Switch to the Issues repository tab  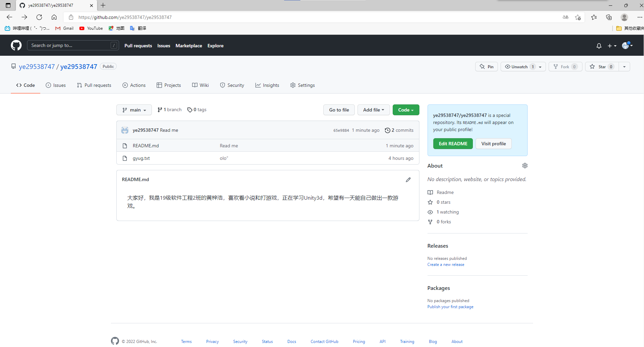click(56, 85)
